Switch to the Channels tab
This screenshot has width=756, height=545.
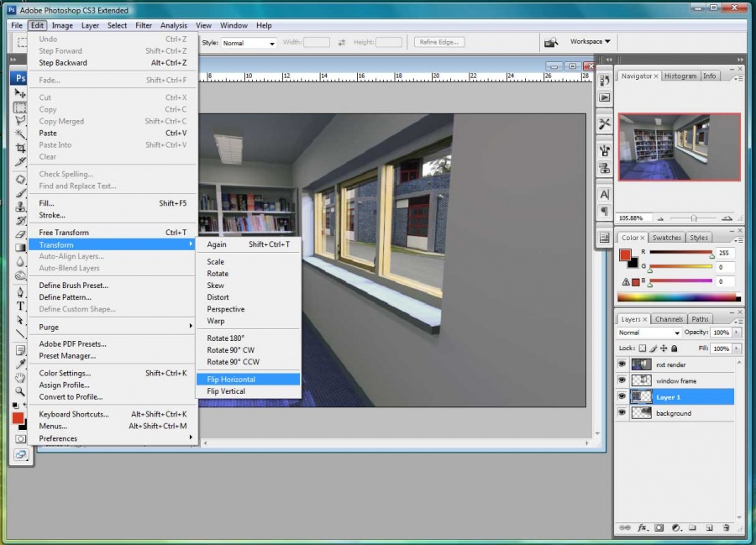tap(669, 319)
